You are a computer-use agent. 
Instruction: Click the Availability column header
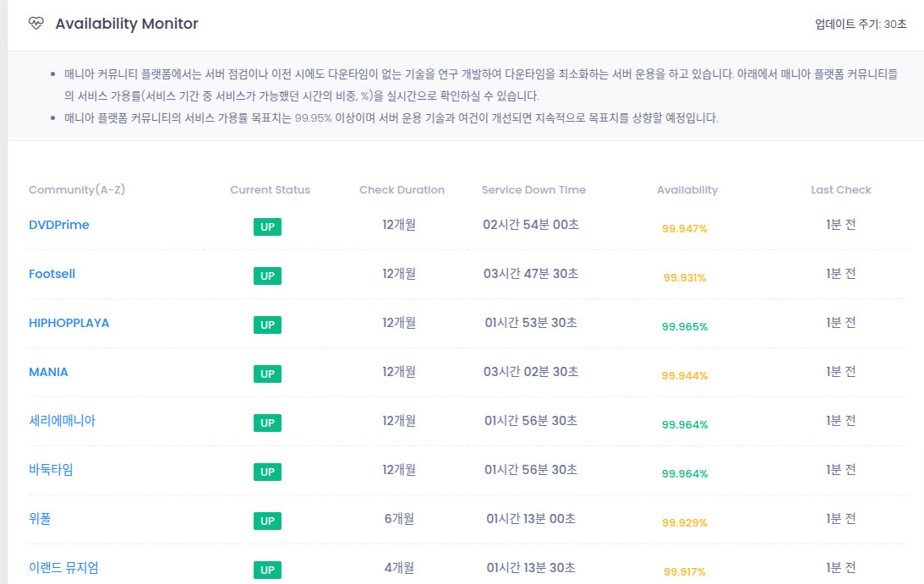[x=687, y=190]
